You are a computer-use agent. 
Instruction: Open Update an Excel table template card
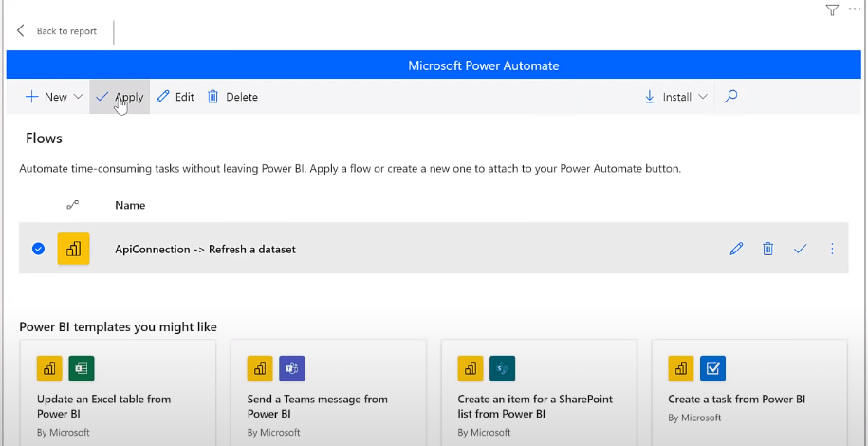coord(118,393)
